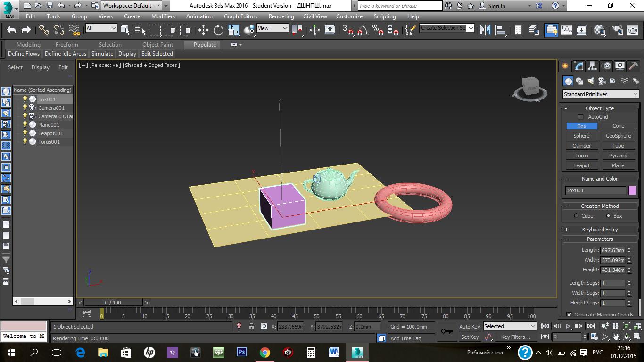Choose the Select and Rotate tool
Viewport: 644px width, 362px height.
pos(218,30)
